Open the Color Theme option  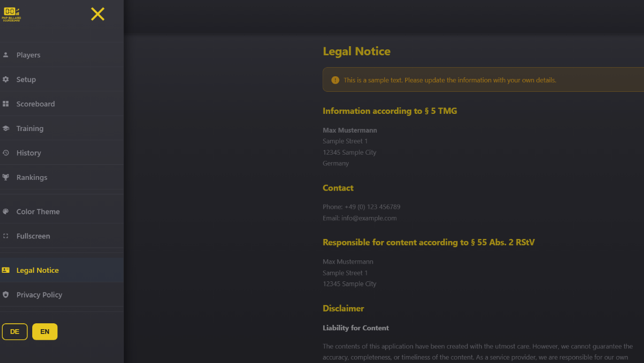[38, 212]
